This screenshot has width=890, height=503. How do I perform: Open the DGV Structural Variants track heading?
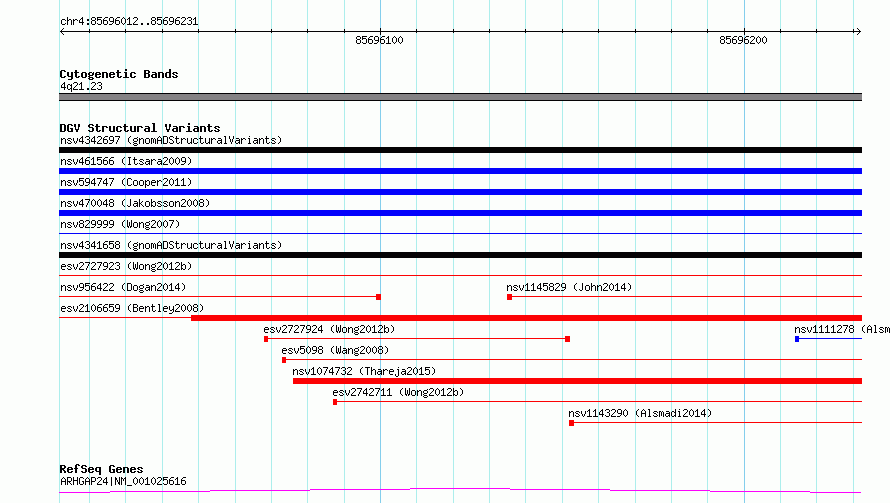(140, 128)
